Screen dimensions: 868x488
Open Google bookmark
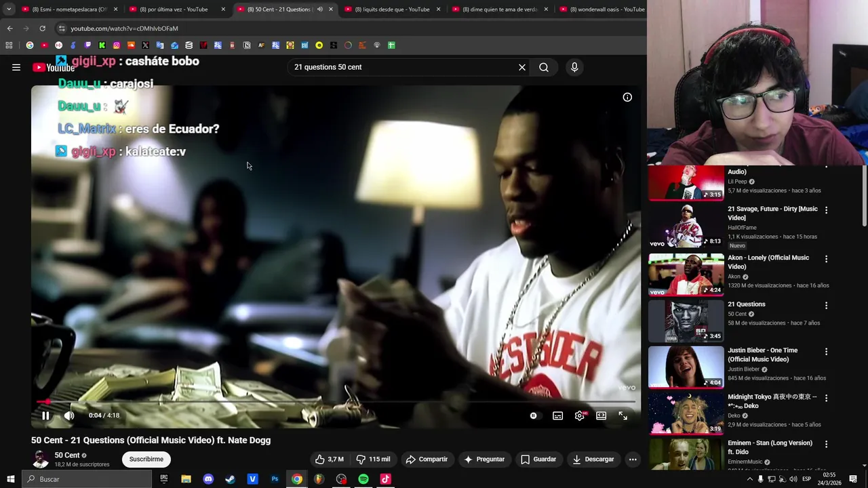pyautogui.click(x=30, y=45)
